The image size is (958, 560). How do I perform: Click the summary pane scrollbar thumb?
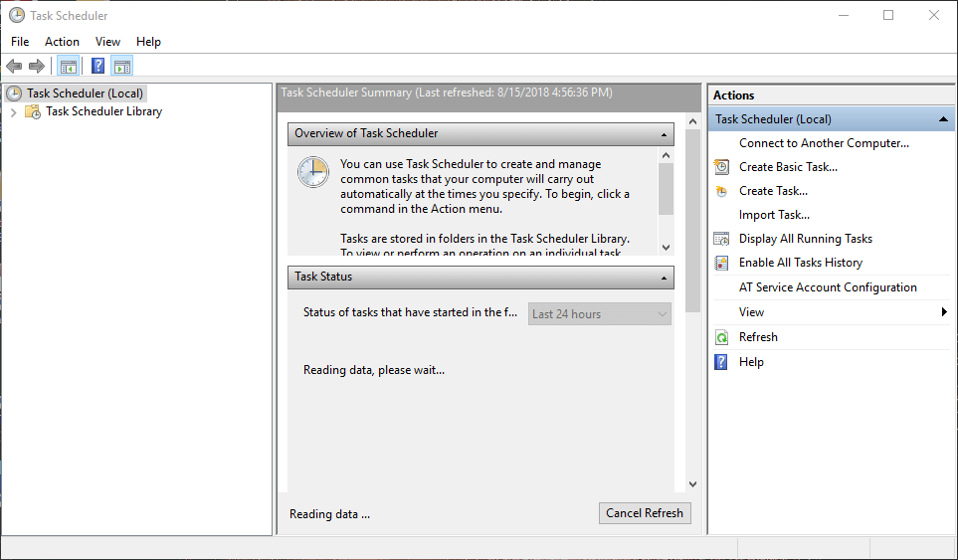(692, 221)
